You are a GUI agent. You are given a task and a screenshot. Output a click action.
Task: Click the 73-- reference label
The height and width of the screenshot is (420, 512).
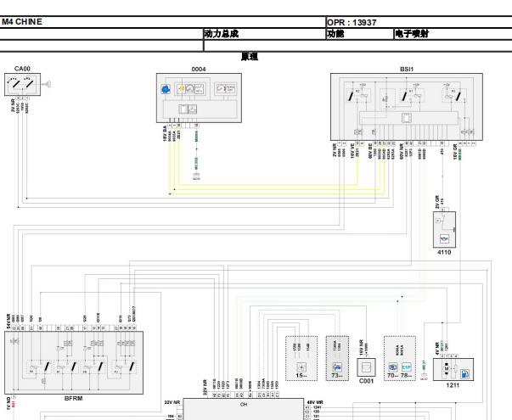pos(337,376)
